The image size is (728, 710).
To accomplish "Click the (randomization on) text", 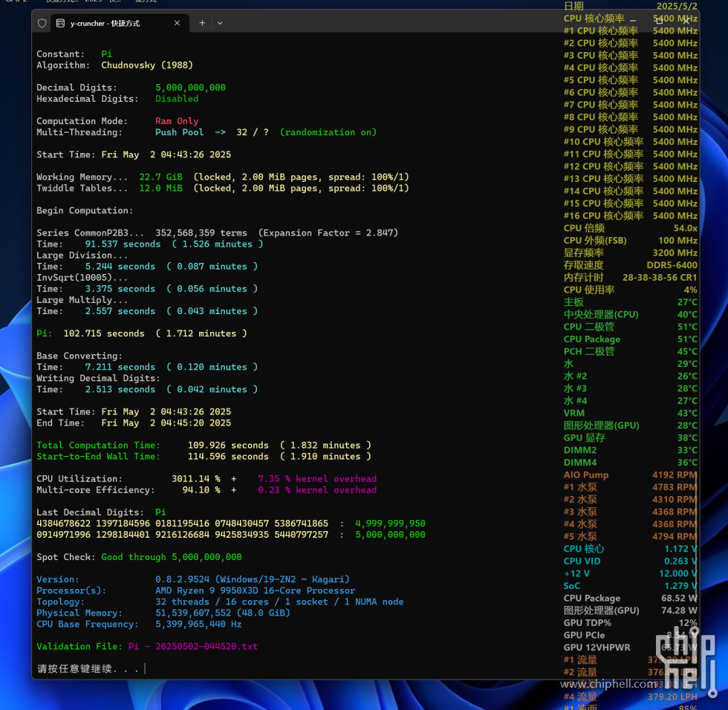I will [x=328, y=132].
